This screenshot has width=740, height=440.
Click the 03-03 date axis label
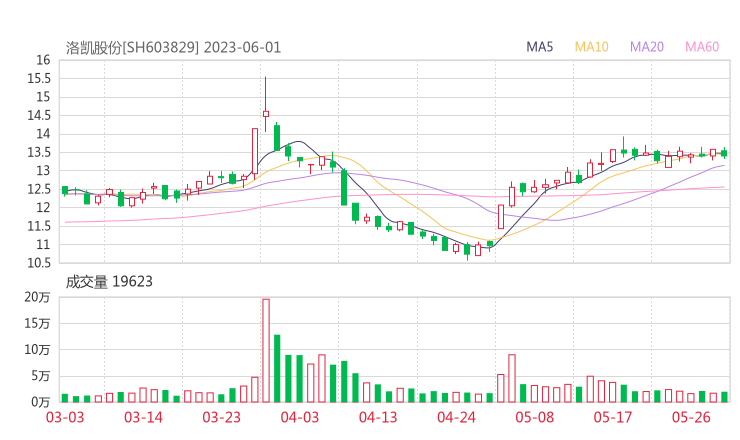[65, 417]
